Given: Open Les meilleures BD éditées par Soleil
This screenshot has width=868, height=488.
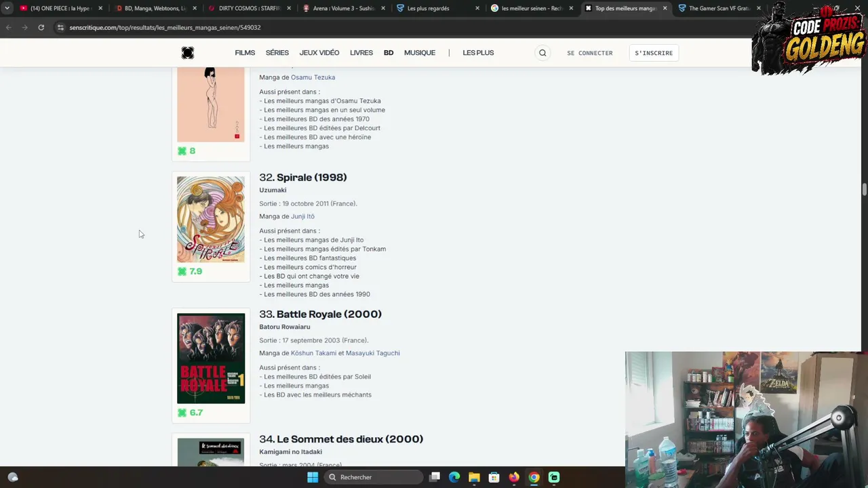Looking at the screenshot, I should point(317,377).
